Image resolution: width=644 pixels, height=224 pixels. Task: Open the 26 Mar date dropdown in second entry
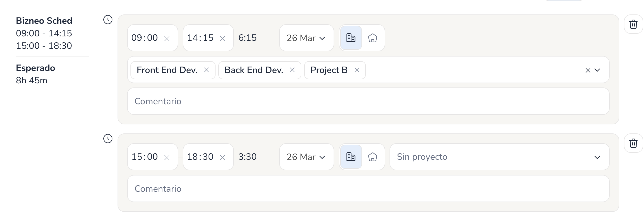307,157
